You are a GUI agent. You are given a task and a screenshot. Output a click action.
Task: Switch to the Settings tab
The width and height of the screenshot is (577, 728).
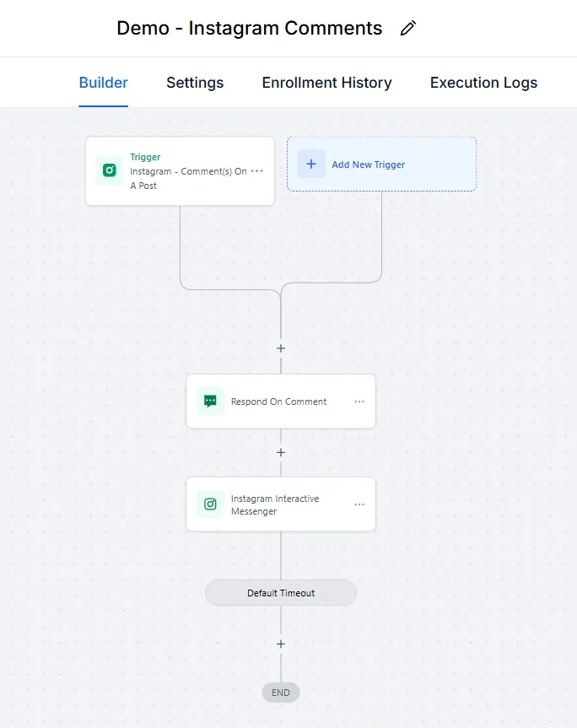[195, 83]
